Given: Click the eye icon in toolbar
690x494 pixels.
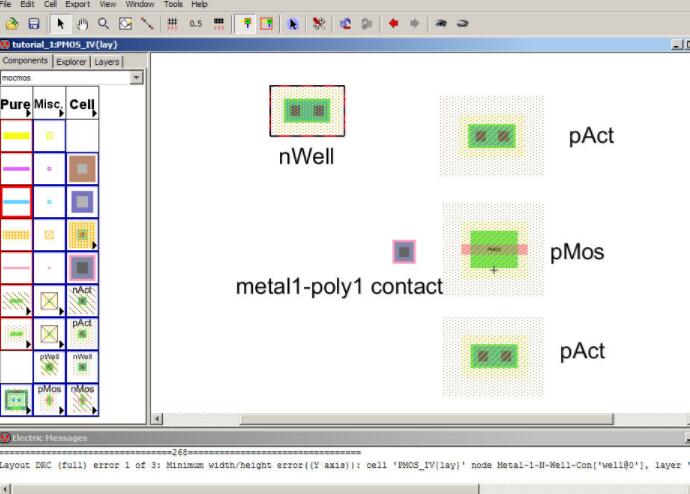Looking at the screenshot, I should click(440, 23).
